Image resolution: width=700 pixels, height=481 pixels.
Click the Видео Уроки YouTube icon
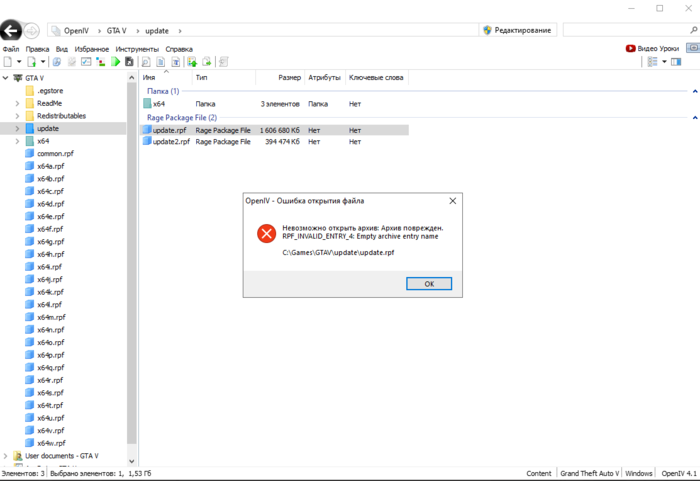pyautogui.click(x=631, y=48)
